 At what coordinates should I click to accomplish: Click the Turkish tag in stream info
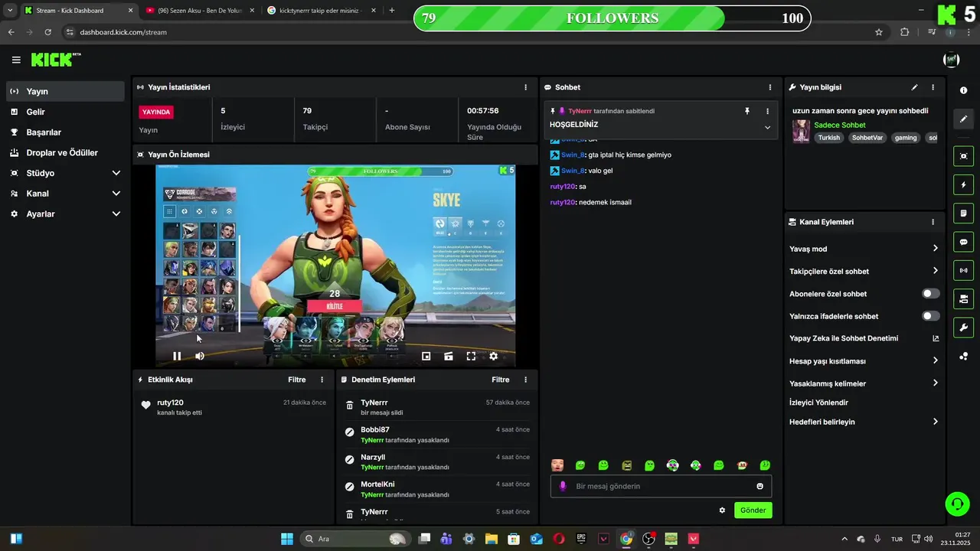(828, 138)
